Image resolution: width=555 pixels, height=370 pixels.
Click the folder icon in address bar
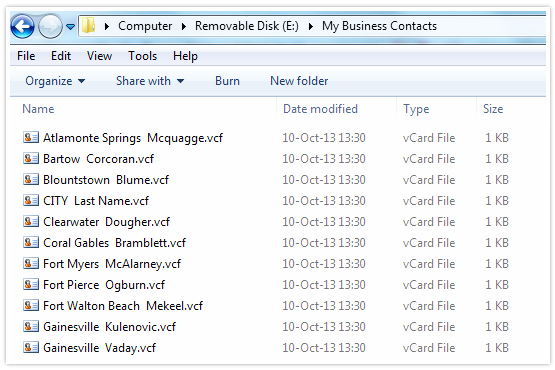pyautogui.click(x=88, y=25)
